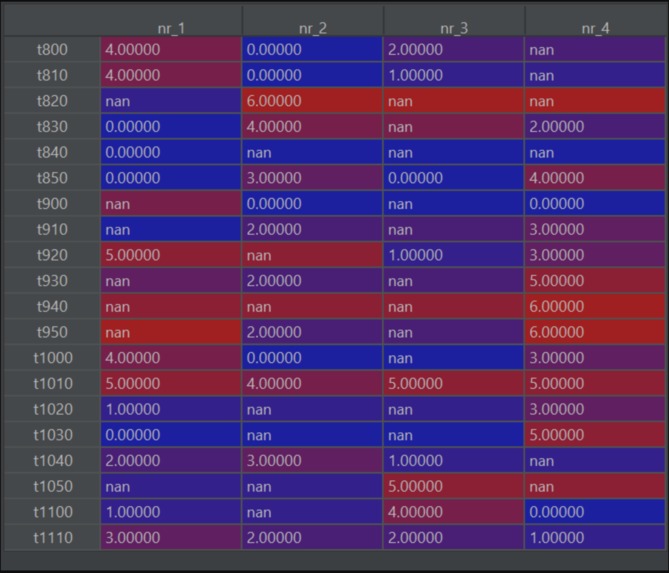669x573 pixels.
Task: Click the 0.00000 cell in row t840
Action: [x=171, y=152]
